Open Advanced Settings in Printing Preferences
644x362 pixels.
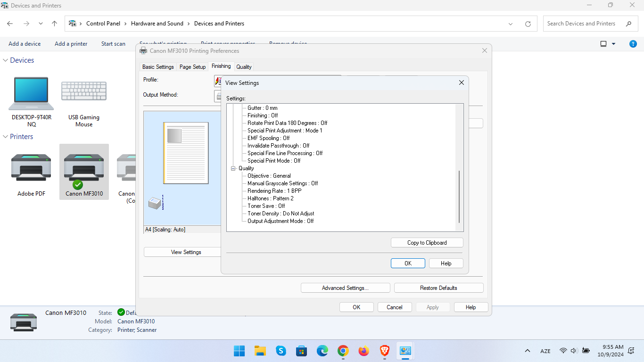(345, 288)
